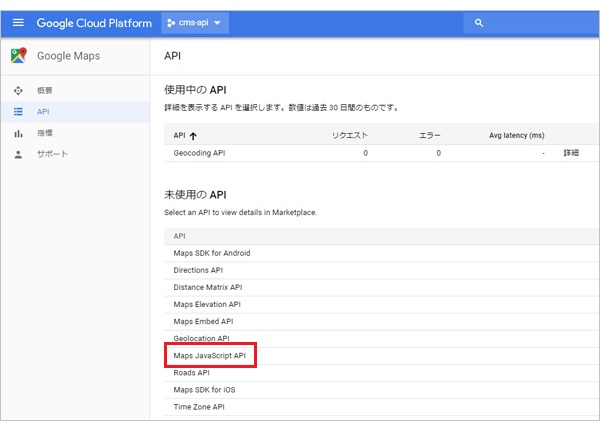Click the search input field in header
600x435 pixels.
531,23
